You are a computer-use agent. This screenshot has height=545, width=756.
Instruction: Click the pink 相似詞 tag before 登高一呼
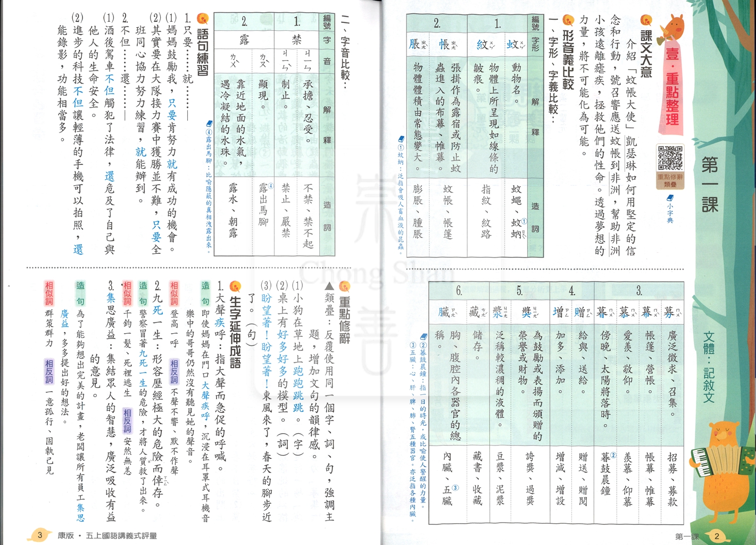(173, 293)
